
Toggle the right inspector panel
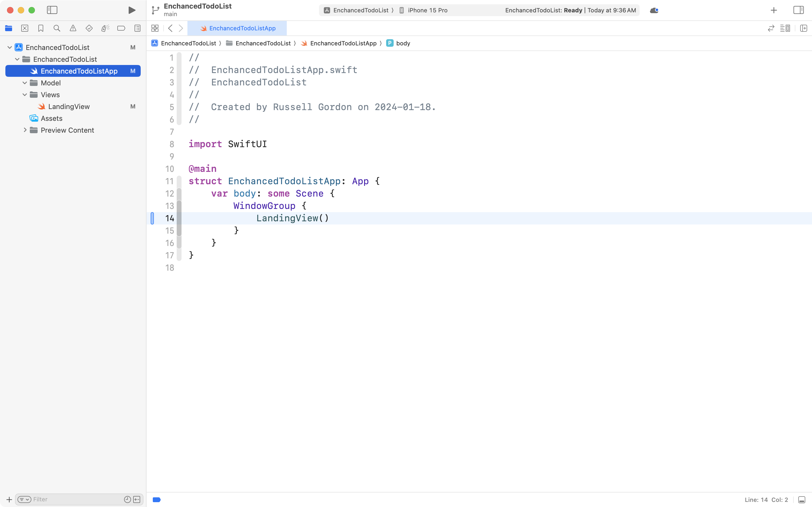[x=798, y=10]
